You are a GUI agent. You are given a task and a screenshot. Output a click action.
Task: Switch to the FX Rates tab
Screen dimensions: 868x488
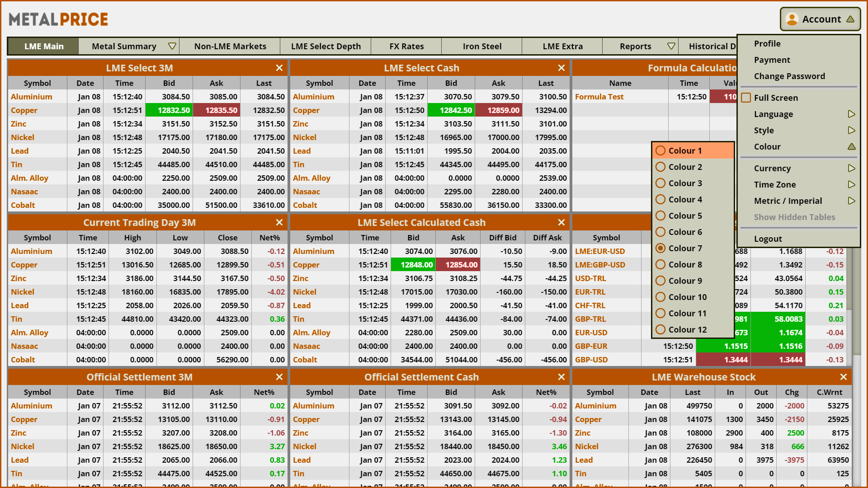pos(406,46)
